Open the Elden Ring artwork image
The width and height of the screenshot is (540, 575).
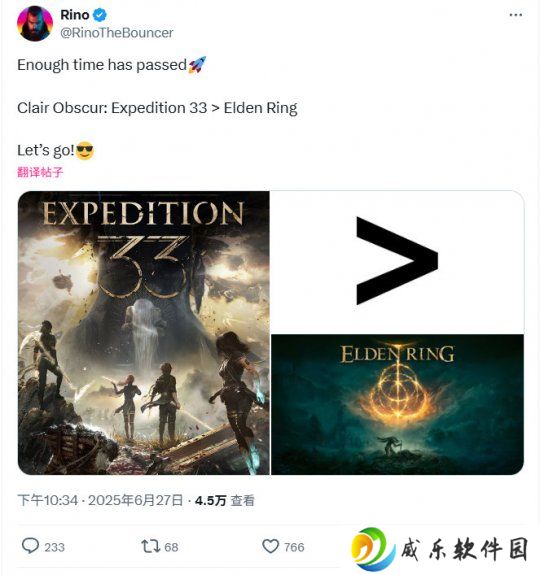(397, 404)
